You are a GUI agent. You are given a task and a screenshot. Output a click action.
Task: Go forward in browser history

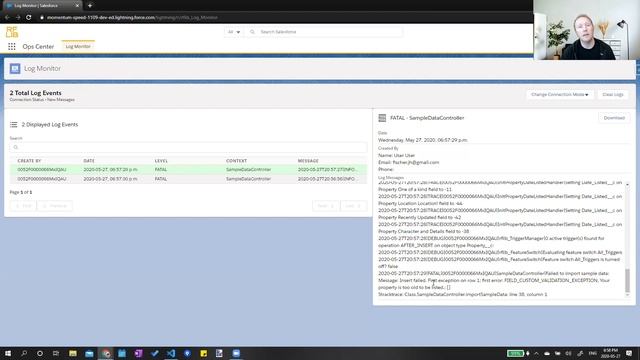pos(18,18)
